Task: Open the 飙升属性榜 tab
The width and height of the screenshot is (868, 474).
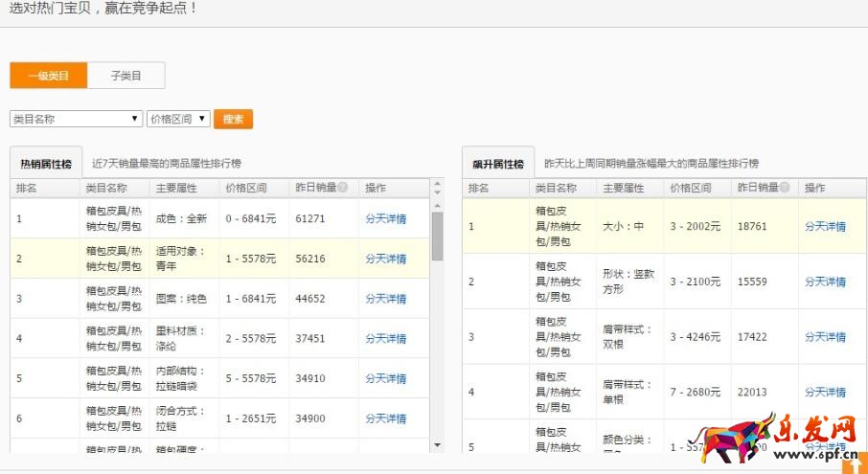Action: [498, 164]
